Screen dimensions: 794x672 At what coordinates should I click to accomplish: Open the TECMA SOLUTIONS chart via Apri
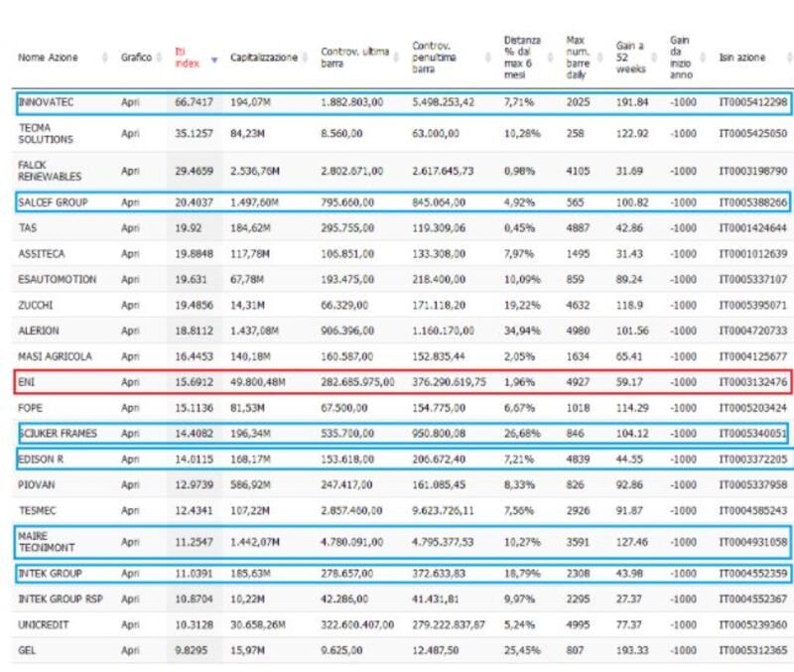(130, 134)
